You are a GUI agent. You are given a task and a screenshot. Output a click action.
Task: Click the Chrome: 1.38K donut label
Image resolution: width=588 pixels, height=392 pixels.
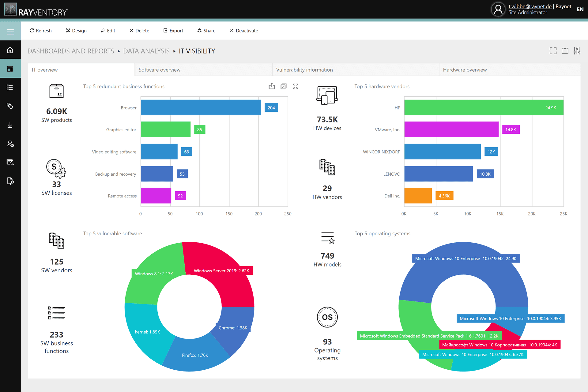(233, 328)
